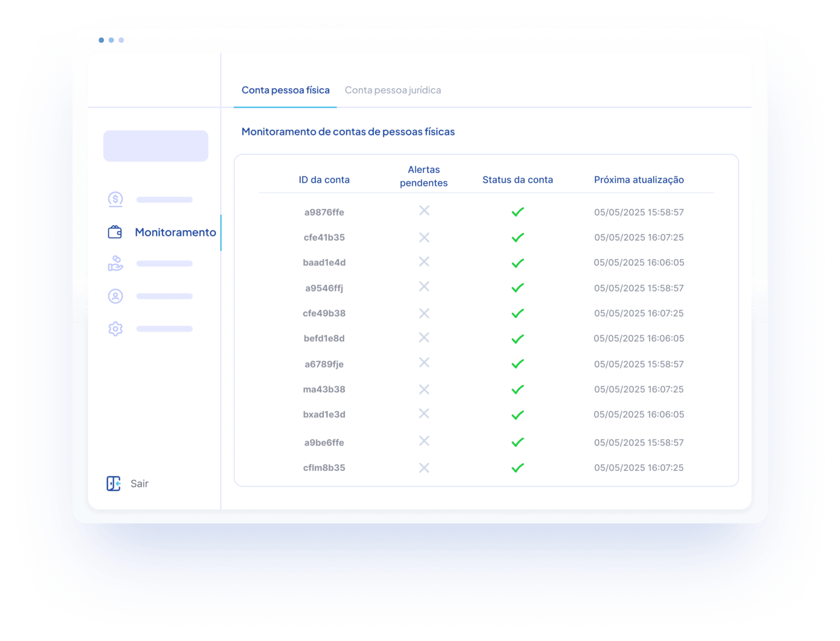Click the Sair logout link
840x641 pixels.
point(139,483)
